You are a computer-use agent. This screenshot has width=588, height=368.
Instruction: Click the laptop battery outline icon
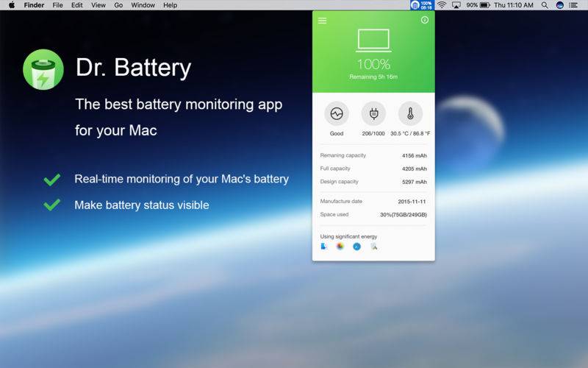pyautogui.click(x=373, y=40)
